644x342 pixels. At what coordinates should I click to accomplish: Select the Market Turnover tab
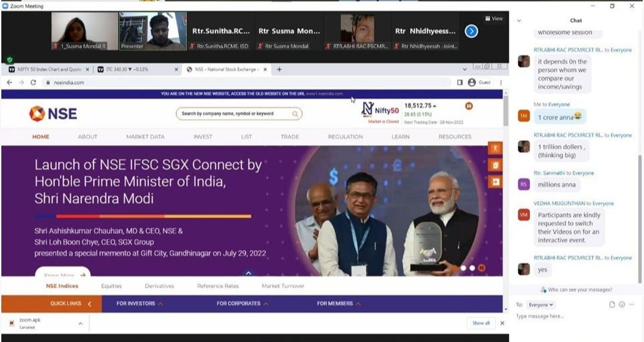[x=283, y=286]
